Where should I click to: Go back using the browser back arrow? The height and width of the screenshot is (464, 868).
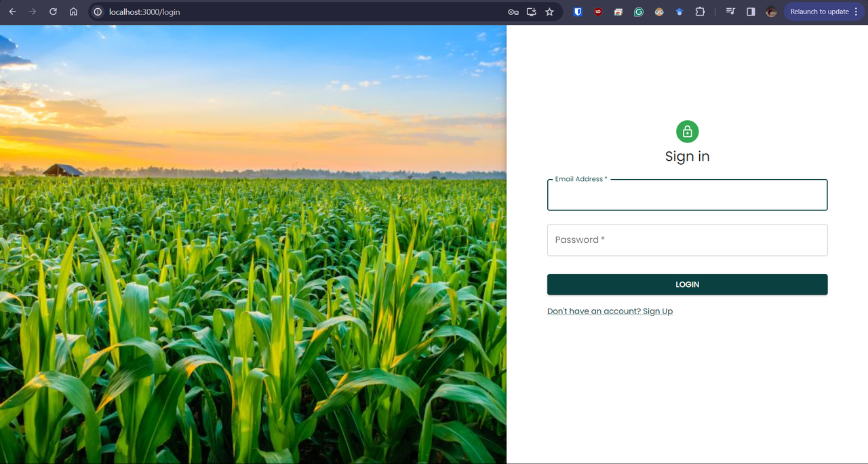point(12,12)
